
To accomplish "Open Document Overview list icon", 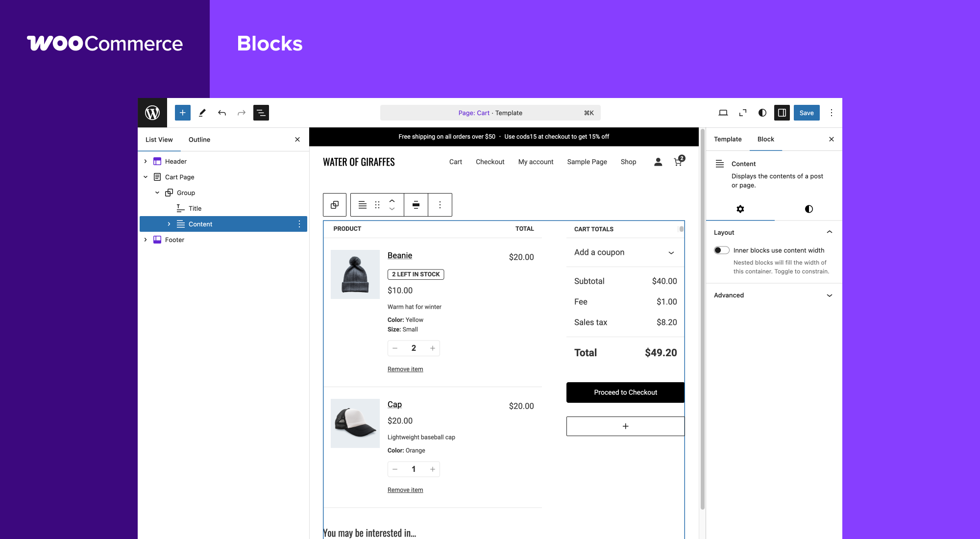I will click(261, 113).
